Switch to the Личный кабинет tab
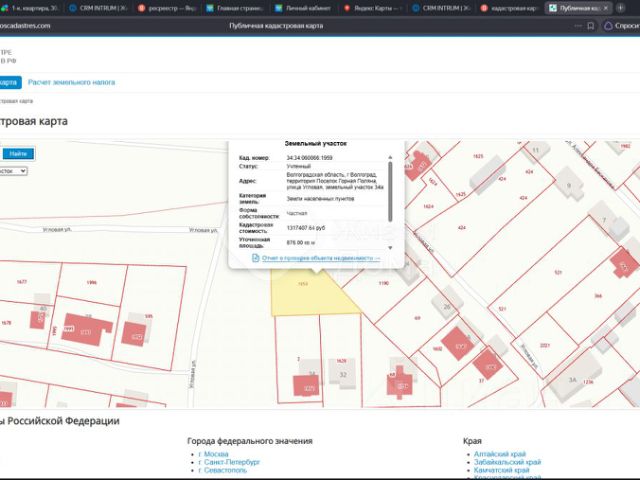640x480 pixels. tap(303, 8)
